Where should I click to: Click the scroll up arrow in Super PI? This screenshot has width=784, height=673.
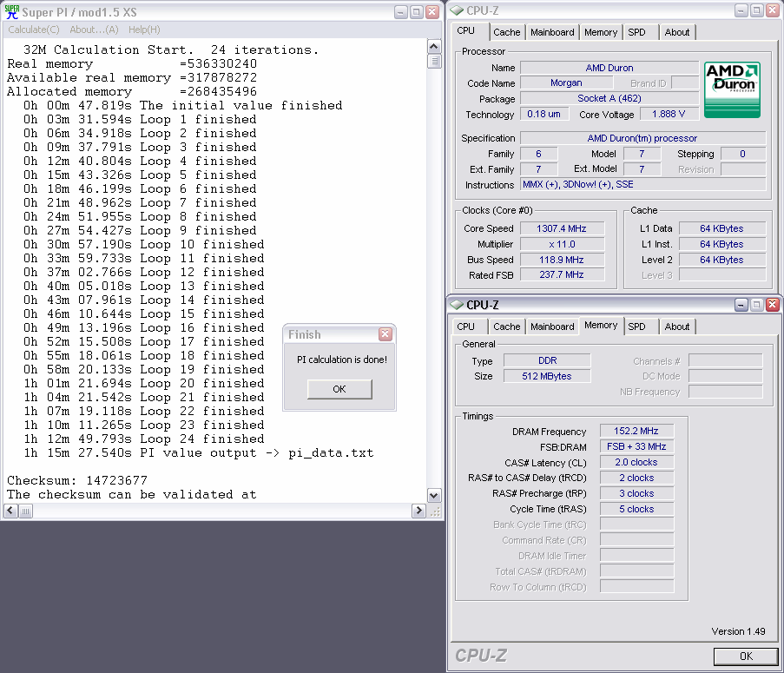tap(434, 47)
